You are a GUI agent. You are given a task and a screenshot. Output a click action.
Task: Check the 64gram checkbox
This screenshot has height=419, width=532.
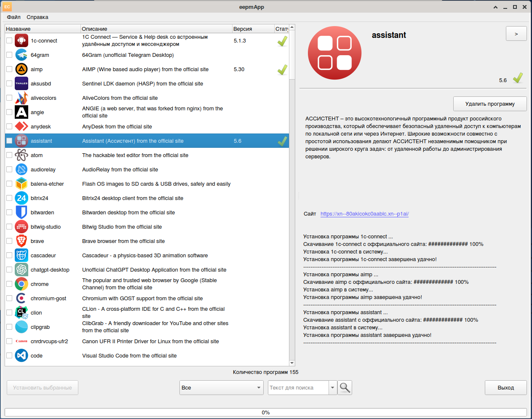tap(9, 55)
